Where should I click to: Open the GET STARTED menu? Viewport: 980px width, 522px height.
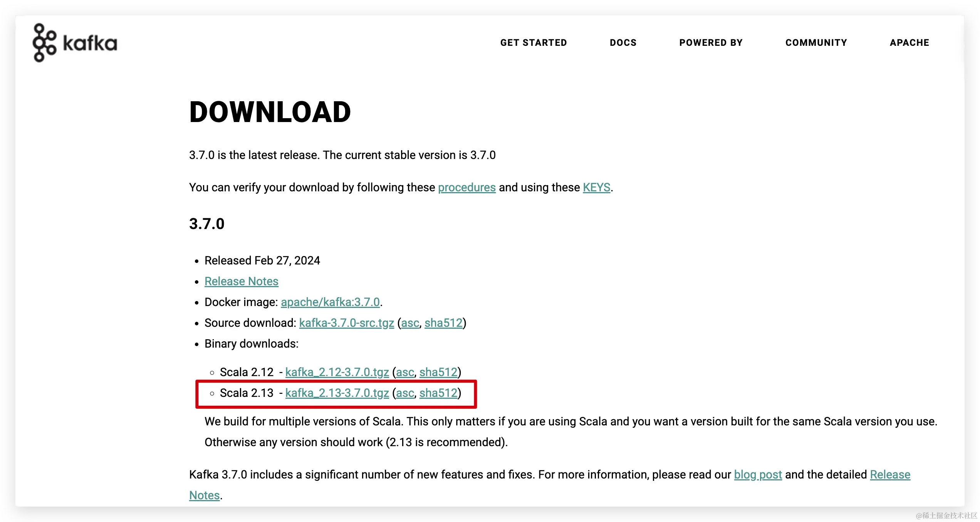coord(534,43)
